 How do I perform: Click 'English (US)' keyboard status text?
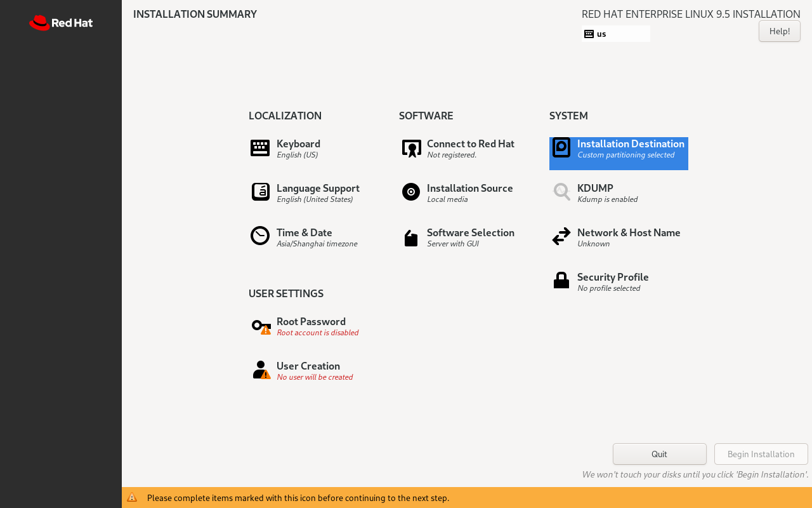pos(297,155)
